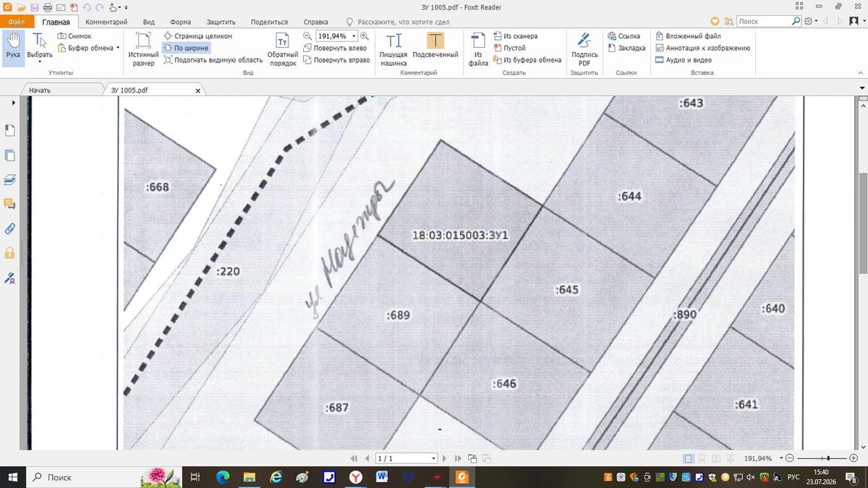Fit the whole page with Страница целиком
The image size is (868, 488).
[198, 36]
